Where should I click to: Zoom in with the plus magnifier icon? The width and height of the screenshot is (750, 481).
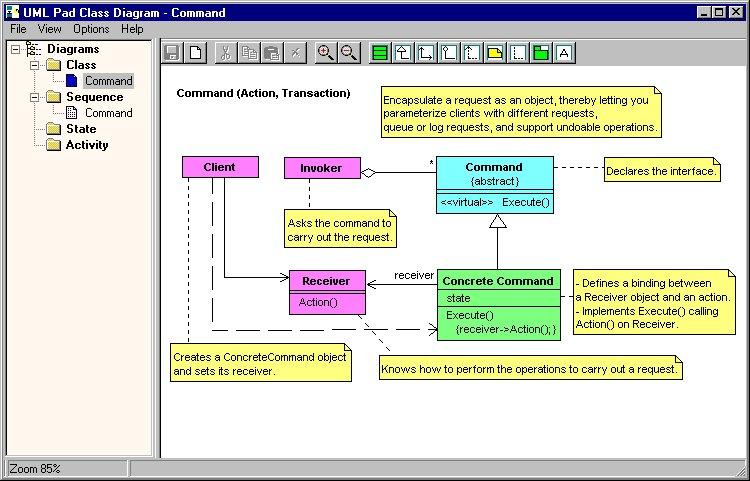tap(326, 53)
